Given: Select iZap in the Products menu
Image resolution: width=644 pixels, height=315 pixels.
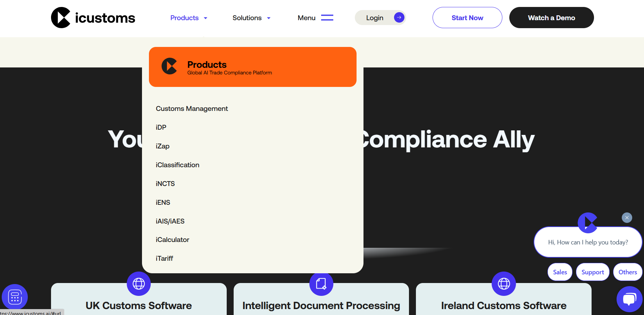Looking at the screenshot, I should coord(162,146).
